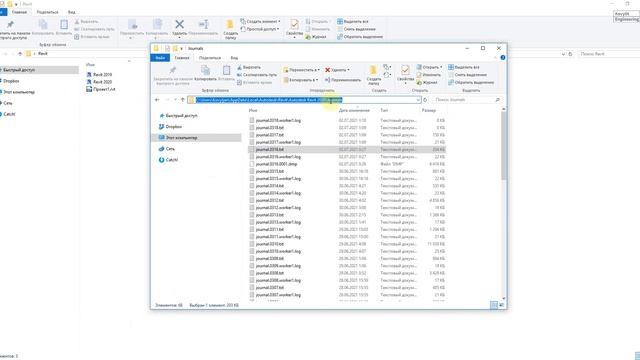Select Проект1.rvt file in Revit window
The width and height of the screenshot is (640, 360).
coord(101,89)
